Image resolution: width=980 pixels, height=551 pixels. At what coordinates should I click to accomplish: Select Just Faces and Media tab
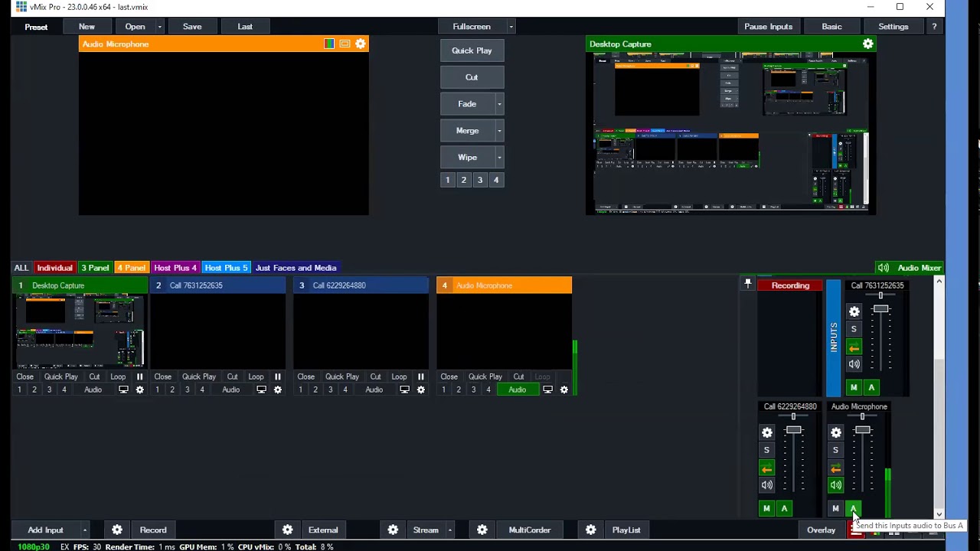point(296,268)
